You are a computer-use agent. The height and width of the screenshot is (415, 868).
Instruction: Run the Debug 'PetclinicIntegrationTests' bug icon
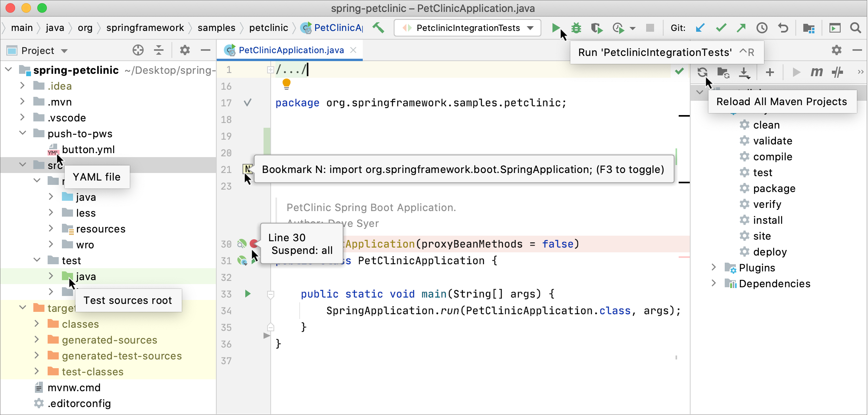point(576,28)
